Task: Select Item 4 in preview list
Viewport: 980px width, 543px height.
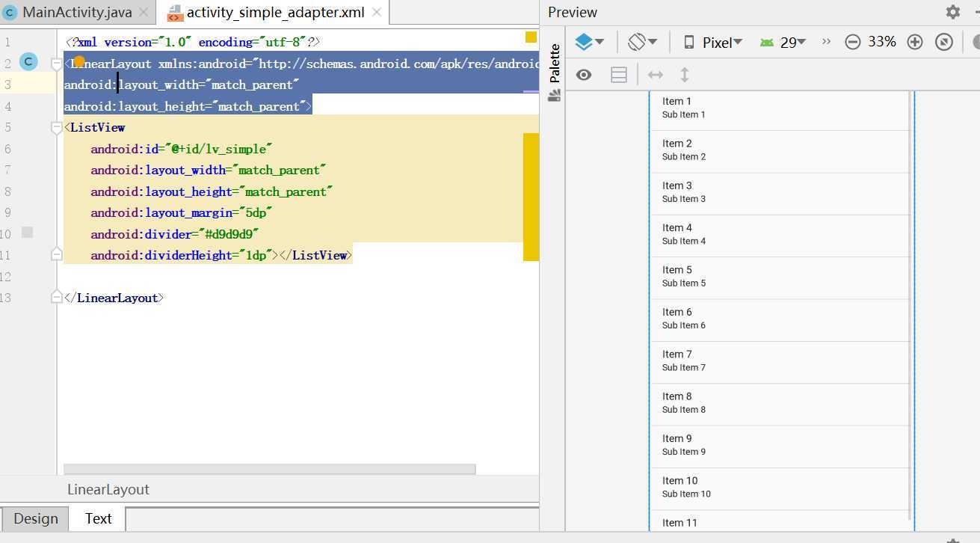Action: [x=779, y=236]
